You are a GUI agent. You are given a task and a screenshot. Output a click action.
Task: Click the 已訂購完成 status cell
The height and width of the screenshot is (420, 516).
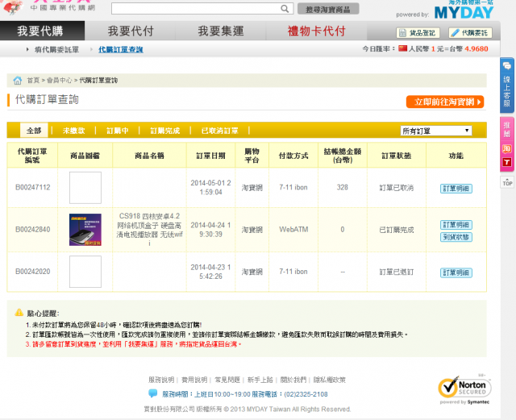tap(397, 230)
